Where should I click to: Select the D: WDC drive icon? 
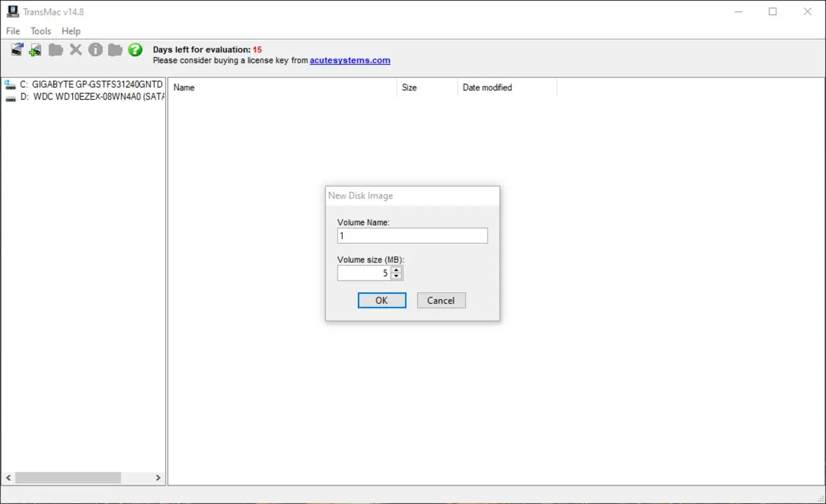[x=10, y=96]
